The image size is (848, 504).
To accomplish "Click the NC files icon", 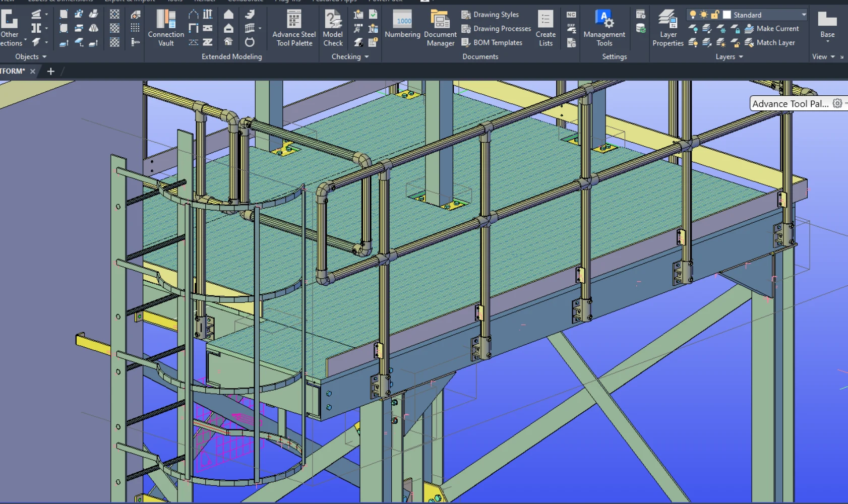I will pyautogui.click(x=571, y=14).
